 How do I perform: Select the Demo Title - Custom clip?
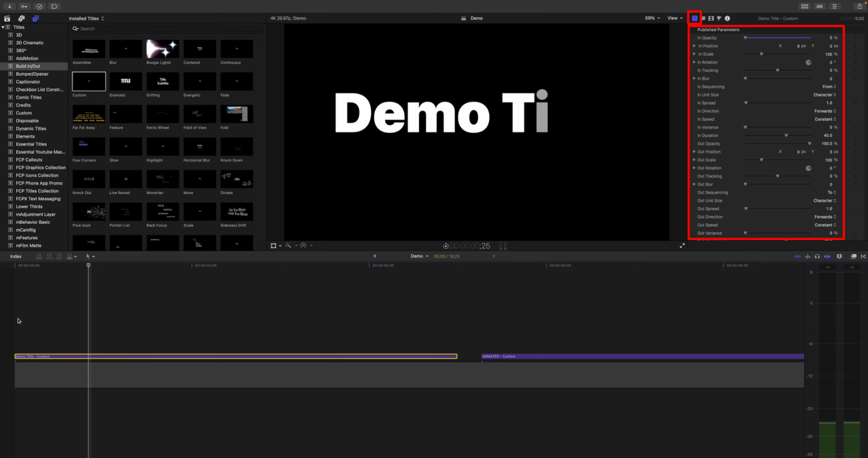tap(236, 356)
